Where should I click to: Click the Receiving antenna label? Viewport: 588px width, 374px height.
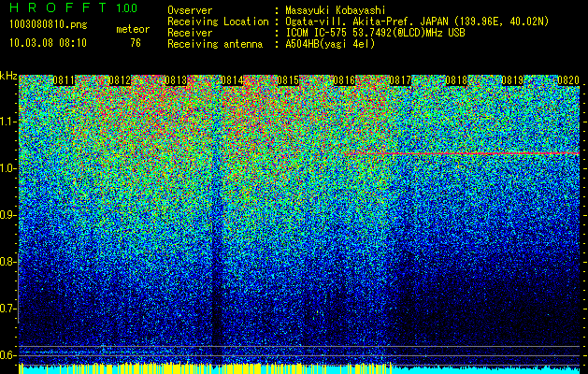pyautogui.click(x=215, y=44)
